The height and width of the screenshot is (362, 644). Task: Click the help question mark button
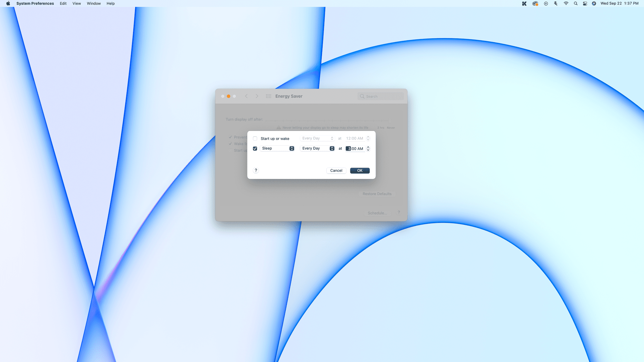[256, 170]
